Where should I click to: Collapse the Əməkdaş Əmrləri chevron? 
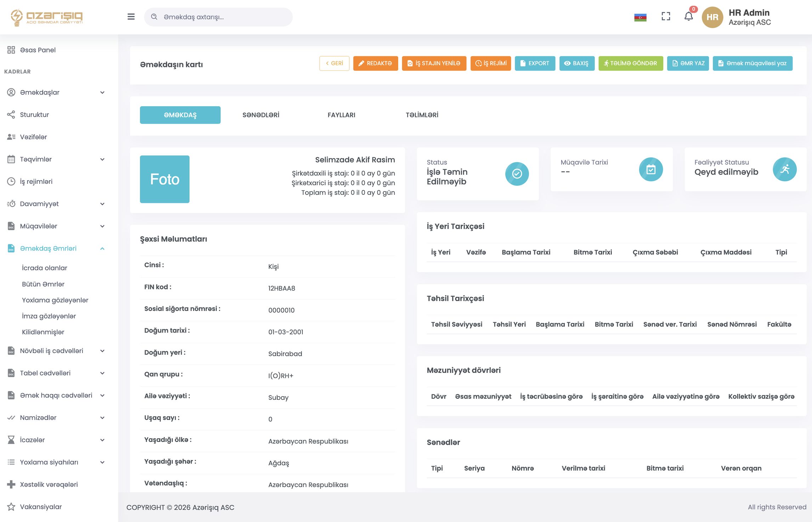[x=102, y=248]
